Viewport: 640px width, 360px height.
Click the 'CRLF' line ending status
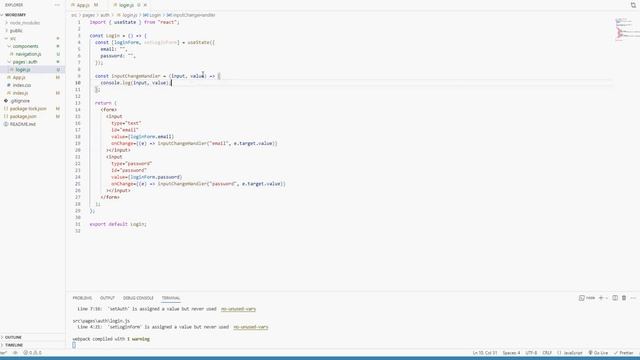547,353
